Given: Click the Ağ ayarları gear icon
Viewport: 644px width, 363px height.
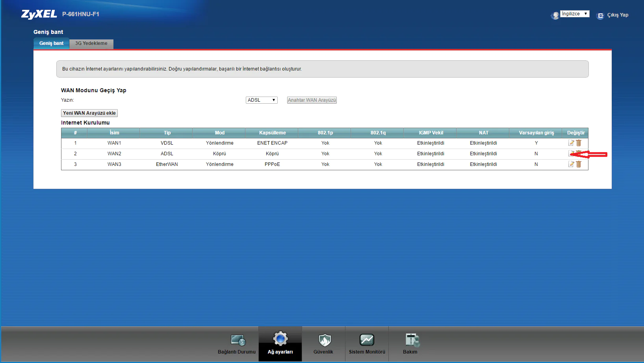Looking at the screenshot, I should pos(280,339).
